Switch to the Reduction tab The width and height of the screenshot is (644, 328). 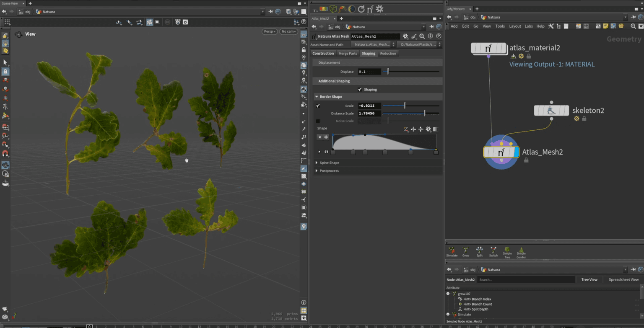click(388, 53)
